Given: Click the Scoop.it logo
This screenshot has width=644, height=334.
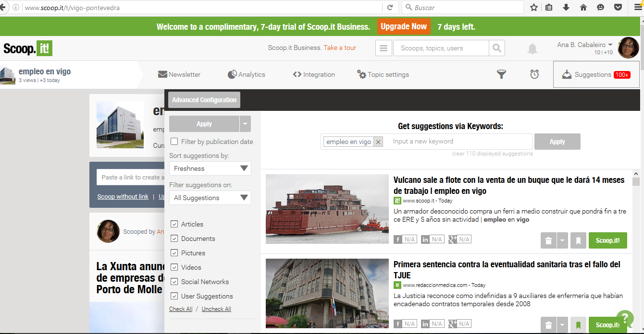Looking at the screenshot, I should click(x=28, y=48).
